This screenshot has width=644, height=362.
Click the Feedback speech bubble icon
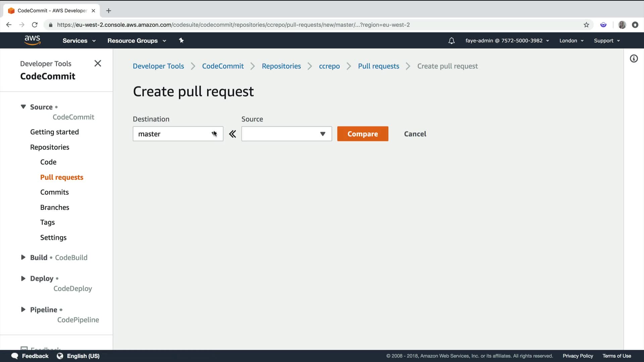[15, 356]
